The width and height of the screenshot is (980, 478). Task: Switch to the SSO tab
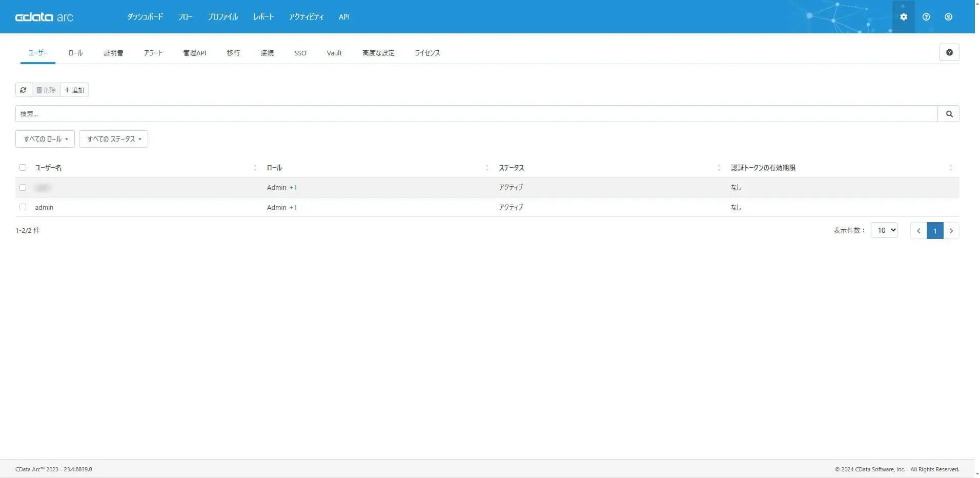tap(300, 53)
